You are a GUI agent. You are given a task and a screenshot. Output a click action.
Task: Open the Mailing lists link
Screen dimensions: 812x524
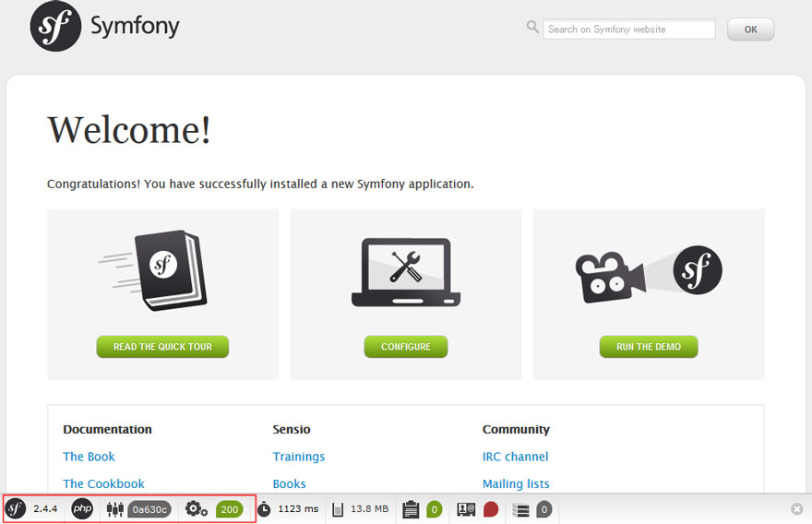[x=516, y=483]
